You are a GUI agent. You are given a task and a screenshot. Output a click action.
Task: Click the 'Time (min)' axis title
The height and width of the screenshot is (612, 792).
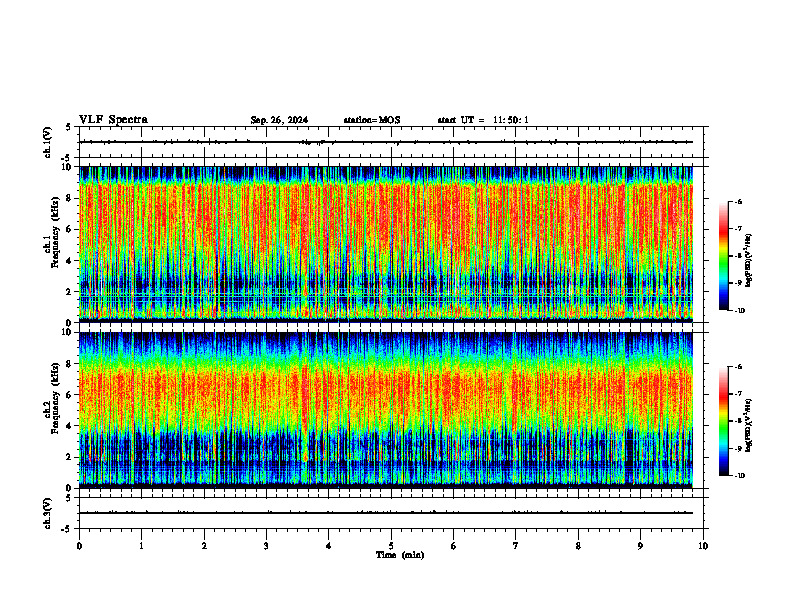click(x=400, y=555)
